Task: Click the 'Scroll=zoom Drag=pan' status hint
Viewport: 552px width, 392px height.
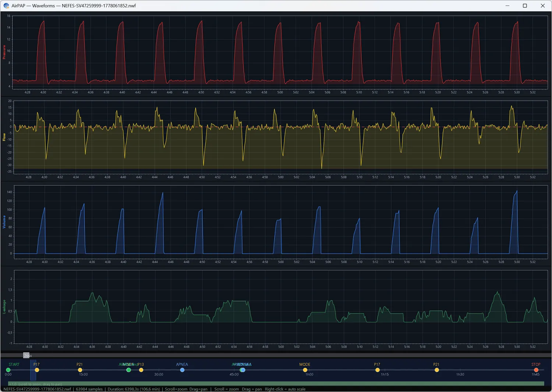Action: click(186, 389)
